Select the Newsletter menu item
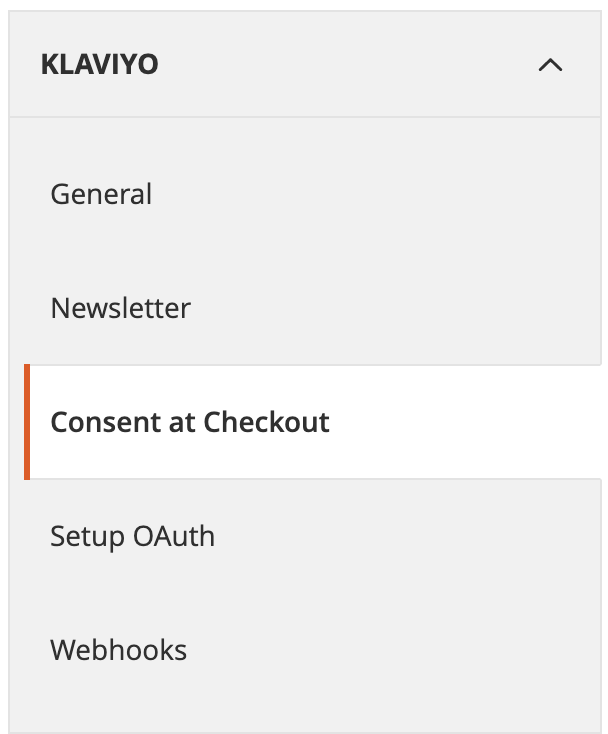Viewport: 608px width, 734px height. coord(120,308)
